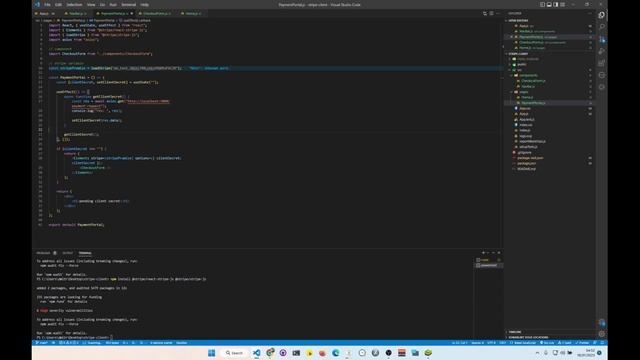Switch to the OUTPUT panel tab
Viewport: 640px width, 360px height.
[68, 253]
